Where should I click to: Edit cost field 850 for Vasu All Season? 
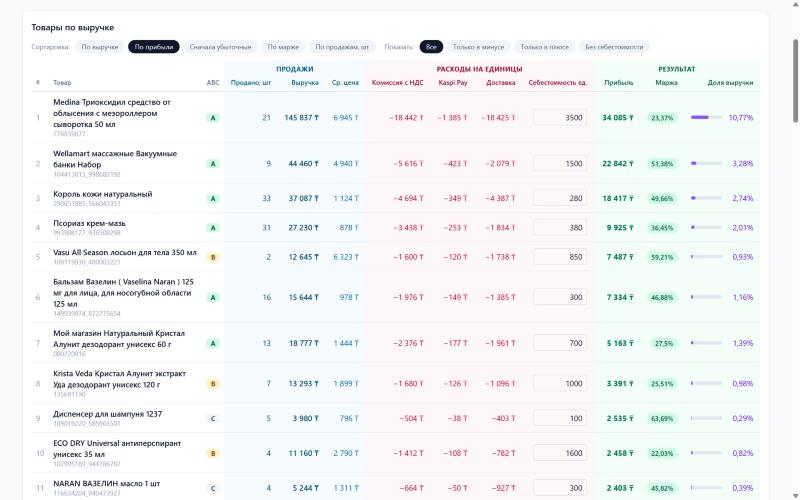click(x=560, y=257)
